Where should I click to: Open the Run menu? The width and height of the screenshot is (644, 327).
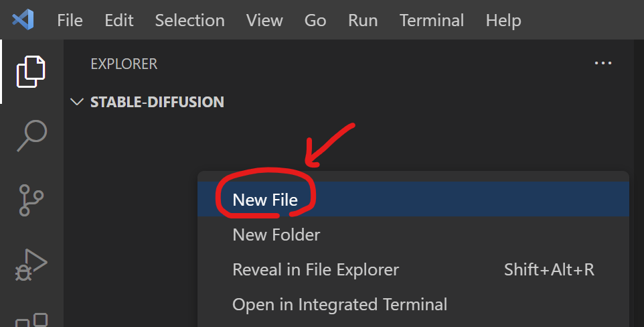coord(363,20)
